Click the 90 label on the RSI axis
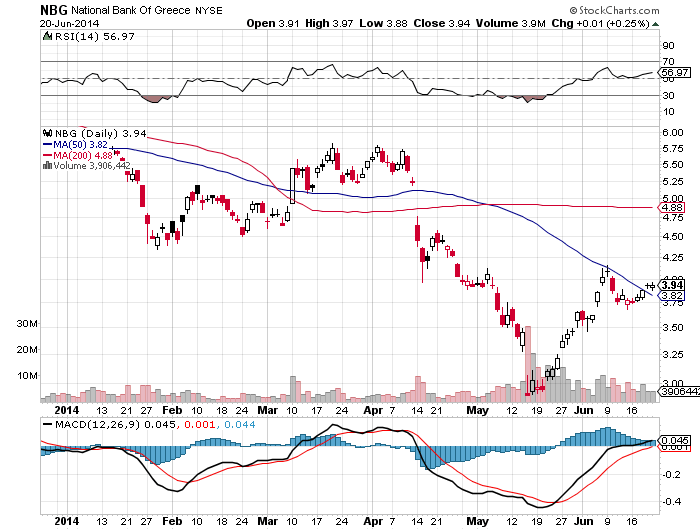700x530 pixels. [x=668, y=46]
